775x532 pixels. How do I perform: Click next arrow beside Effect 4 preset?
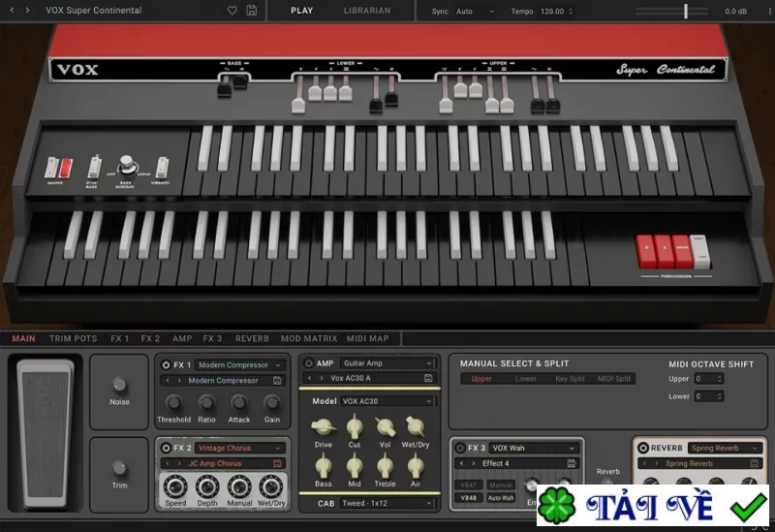click(474, 463)
